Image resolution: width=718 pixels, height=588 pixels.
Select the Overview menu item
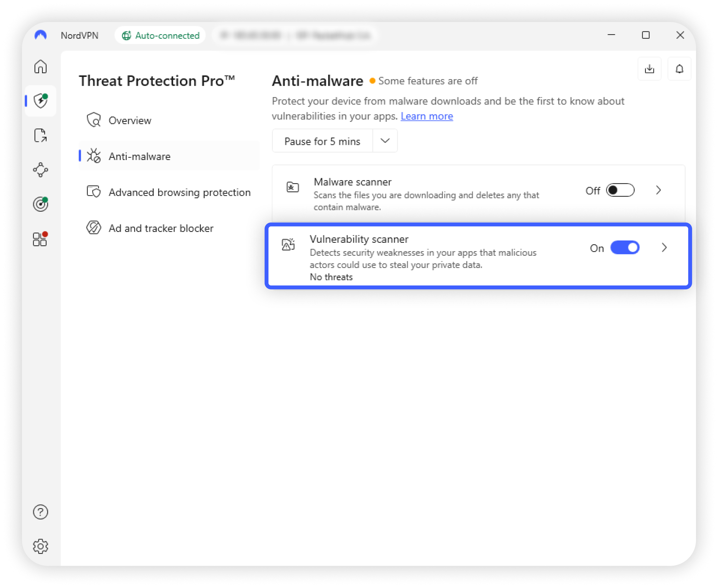click(x=130, y=121)
